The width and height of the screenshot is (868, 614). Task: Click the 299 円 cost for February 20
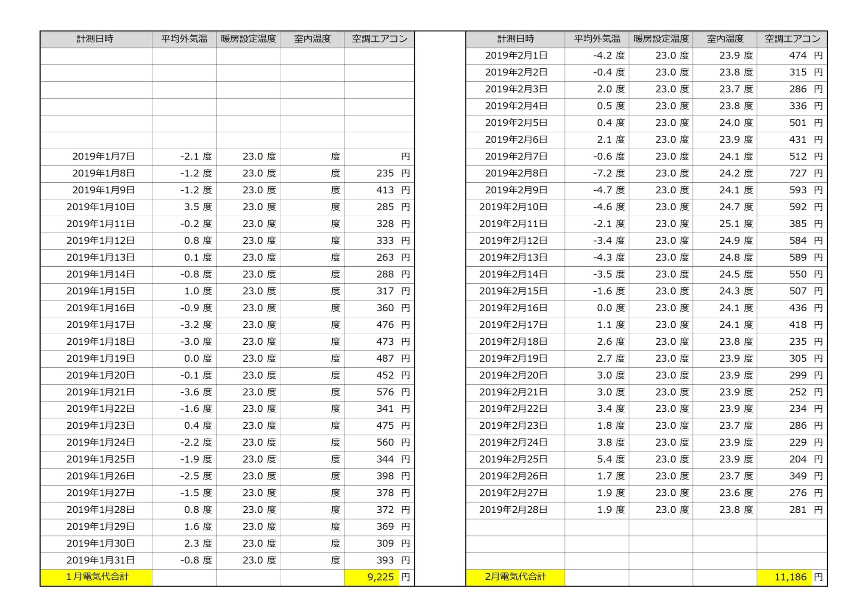[x=792, y=376]
